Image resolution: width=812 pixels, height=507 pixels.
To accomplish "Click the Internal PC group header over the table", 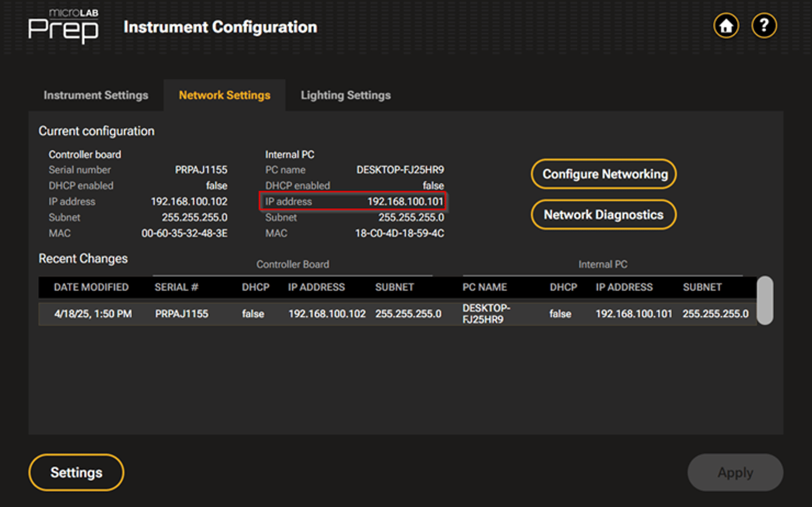I will pos(603,264).
